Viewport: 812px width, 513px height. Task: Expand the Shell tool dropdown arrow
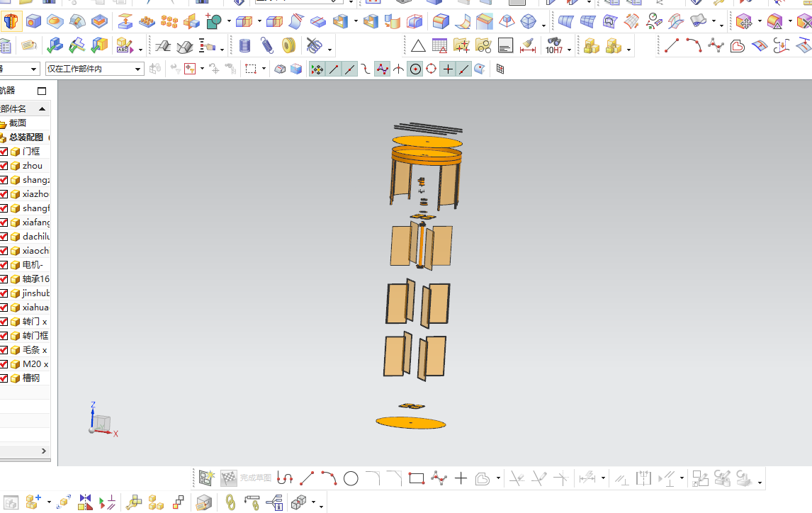point(355,21)
